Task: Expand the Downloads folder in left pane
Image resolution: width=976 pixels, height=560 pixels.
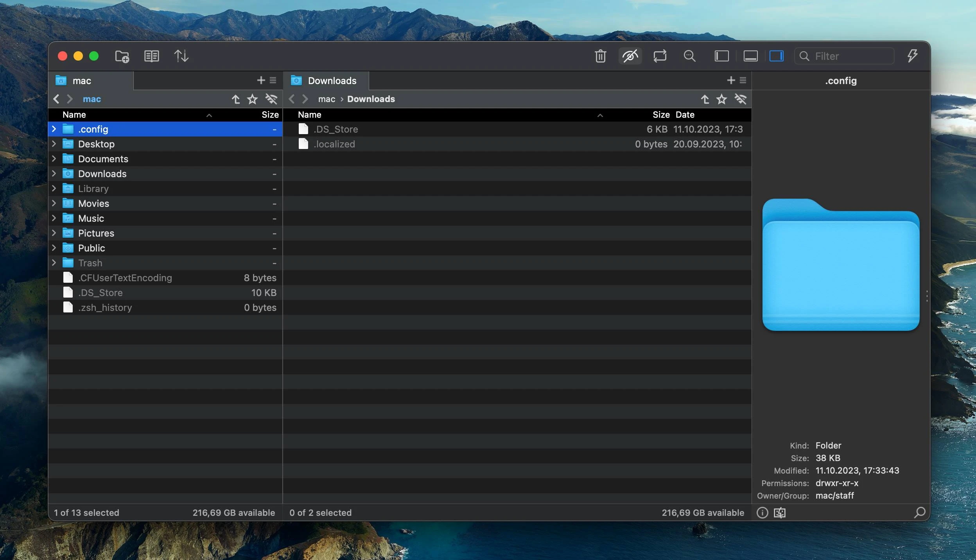Action: coord(54,173)
